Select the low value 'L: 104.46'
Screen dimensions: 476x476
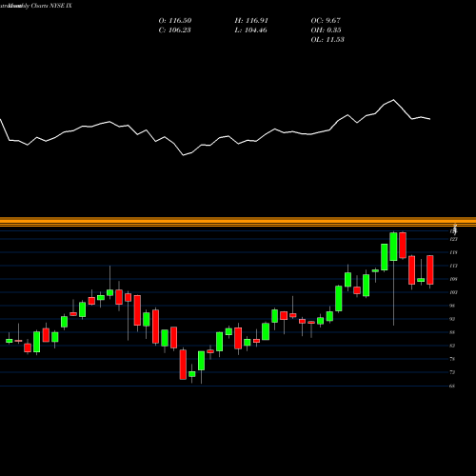pos(250,30)
